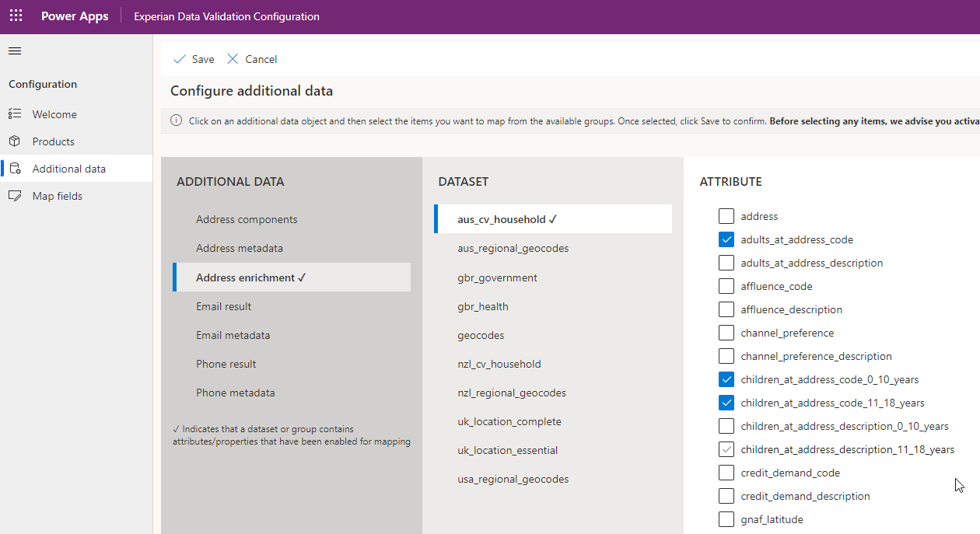Open the Power Apps app launcher waffle
The image size is (980, 534).
pos(16,16)
